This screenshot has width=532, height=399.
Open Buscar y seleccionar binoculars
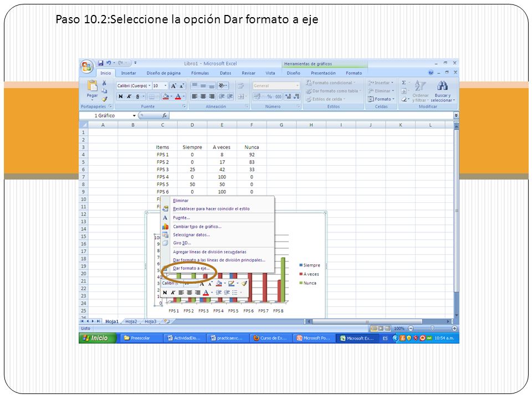coord(442,91)
